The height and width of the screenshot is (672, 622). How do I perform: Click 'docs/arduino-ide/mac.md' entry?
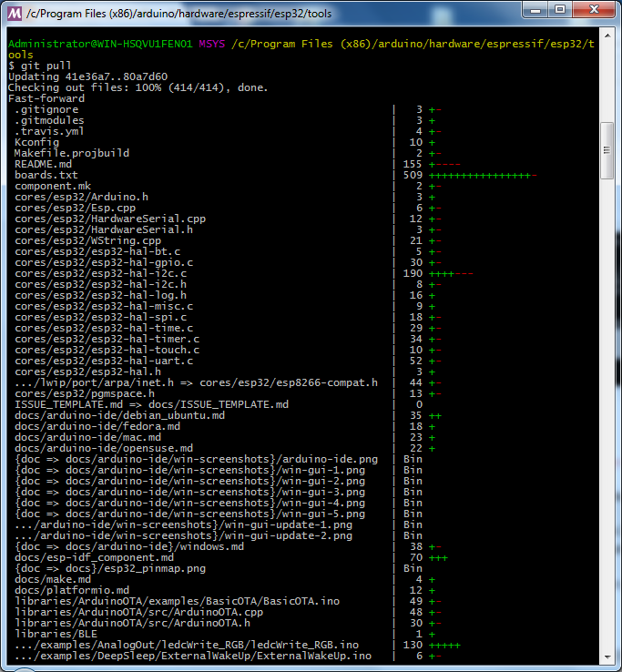coord(87,438)
